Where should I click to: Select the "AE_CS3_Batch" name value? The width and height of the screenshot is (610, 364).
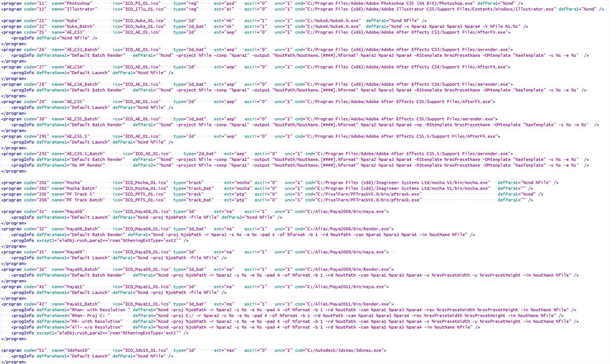(84, 49)
